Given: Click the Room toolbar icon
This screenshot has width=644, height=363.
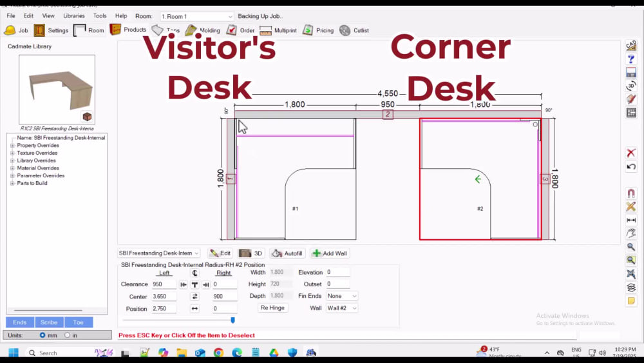Looking at the screenshot, I should [89, 30].
